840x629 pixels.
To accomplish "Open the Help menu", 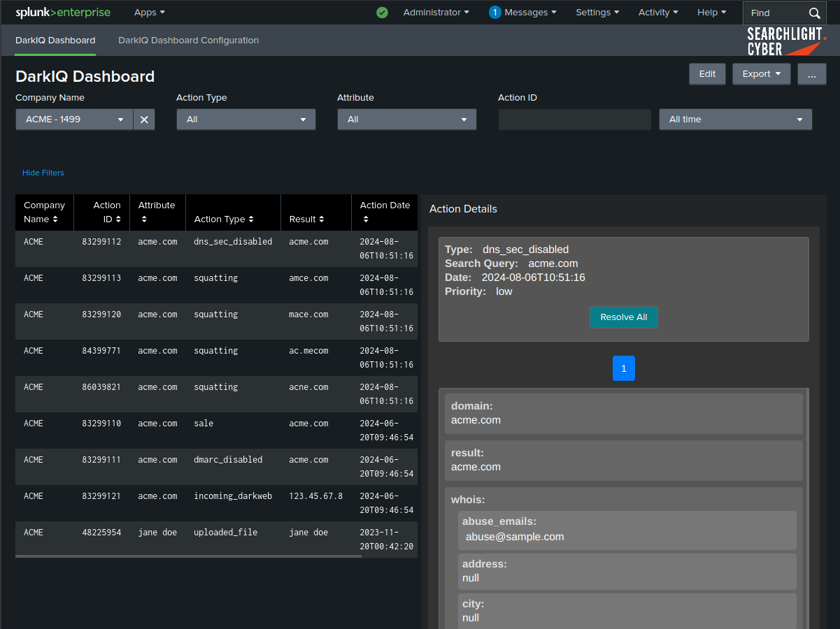I will click(x=711, y=13).
